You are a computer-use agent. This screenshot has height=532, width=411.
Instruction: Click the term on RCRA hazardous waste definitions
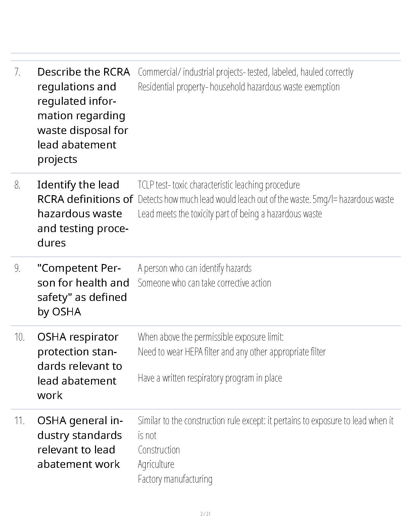[85, 214]
